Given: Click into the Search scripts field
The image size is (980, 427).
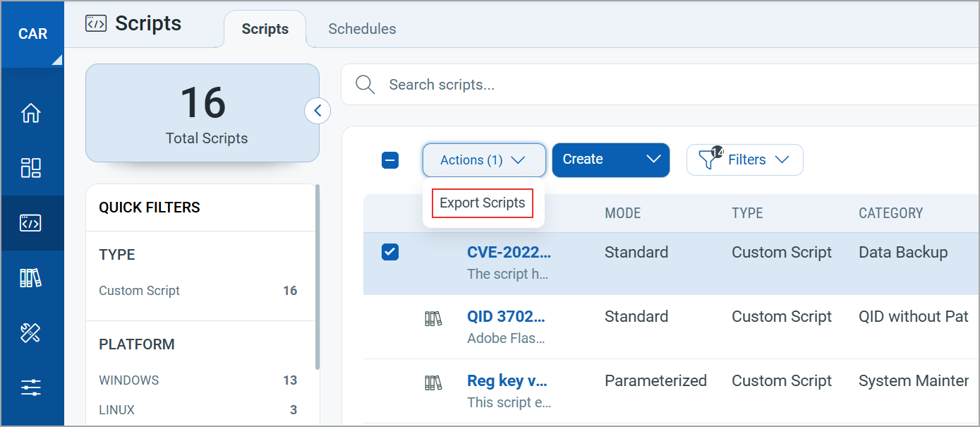Looking at the screenshot, I should point(660,85).
